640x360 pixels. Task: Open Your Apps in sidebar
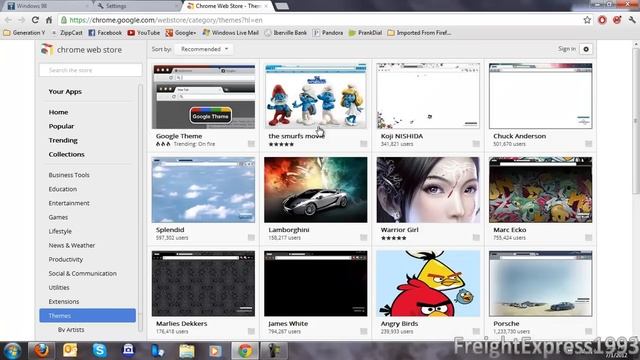click(x=65, y=91)
